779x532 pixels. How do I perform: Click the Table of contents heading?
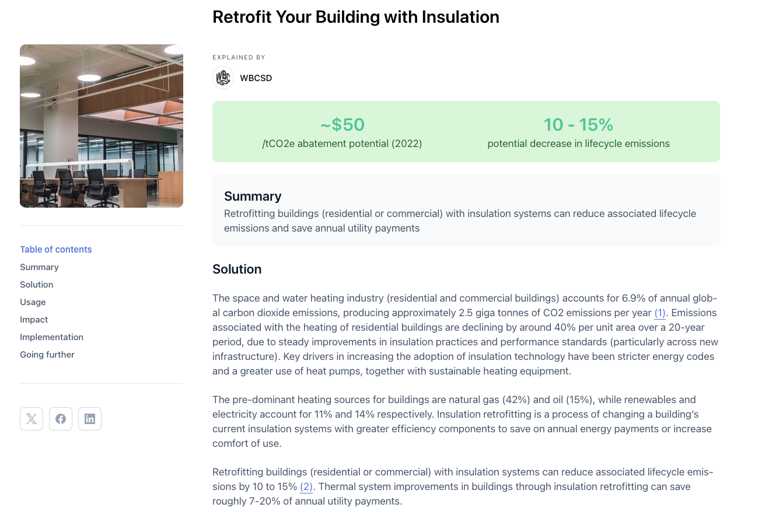coord(56,249)
